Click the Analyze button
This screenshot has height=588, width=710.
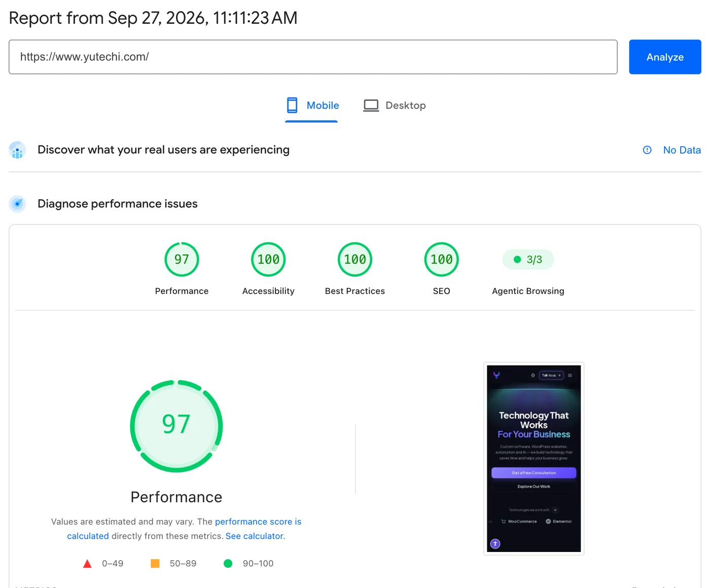665,57
